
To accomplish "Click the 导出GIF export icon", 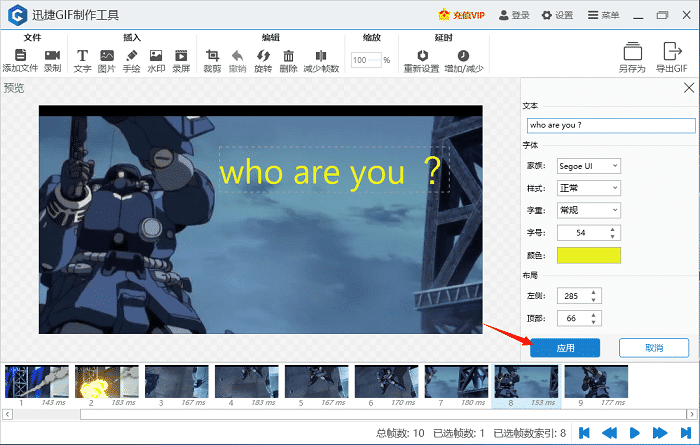I will (672, 51).
